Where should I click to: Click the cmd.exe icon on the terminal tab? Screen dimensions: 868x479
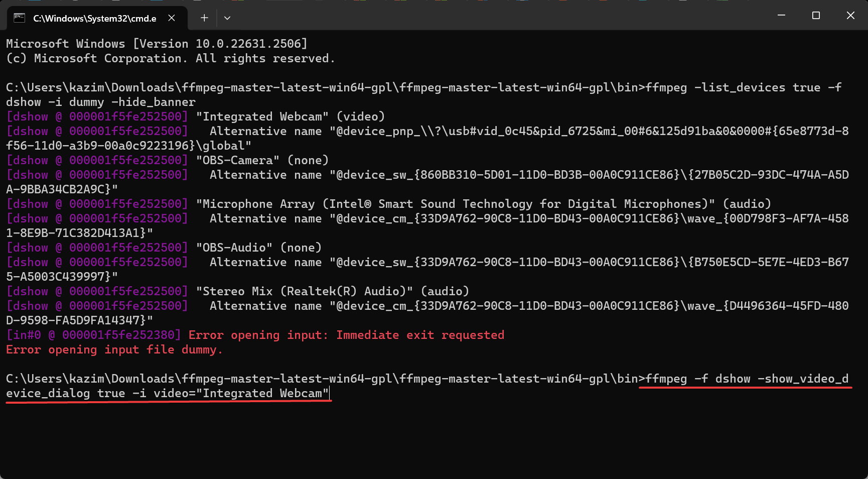pos(19,17)
